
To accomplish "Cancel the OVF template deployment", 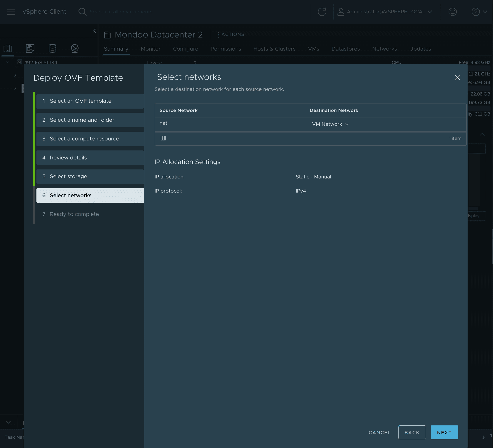I will pos(379,432).
